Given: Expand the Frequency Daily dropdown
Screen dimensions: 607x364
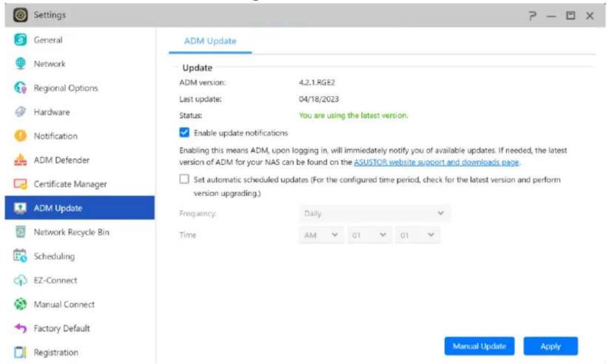Looking at the screenshot, I should click(x=374, y=213).
